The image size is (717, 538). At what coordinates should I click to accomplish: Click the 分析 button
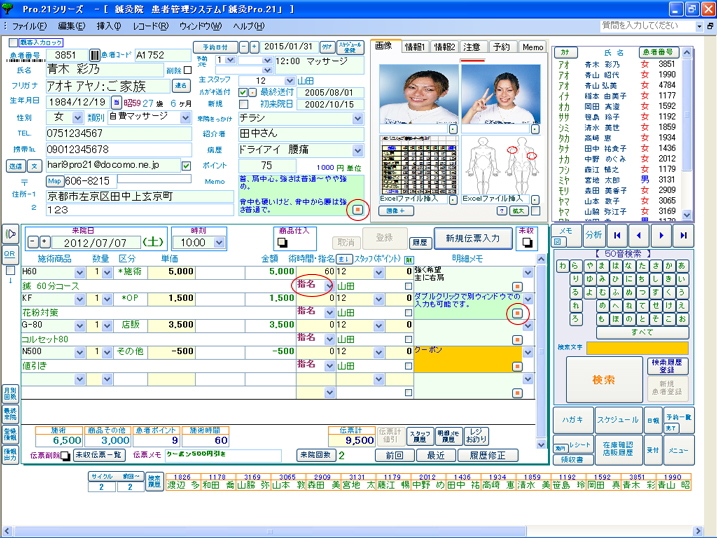tap(594, 235)
